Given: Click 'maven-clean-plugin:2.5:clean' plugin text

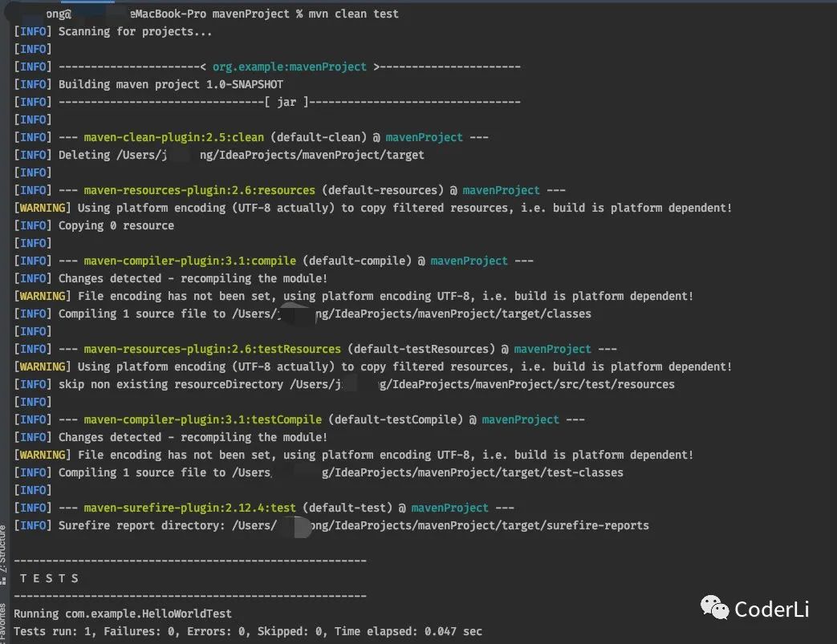Looking at the screenshot, I should (174, 137).
